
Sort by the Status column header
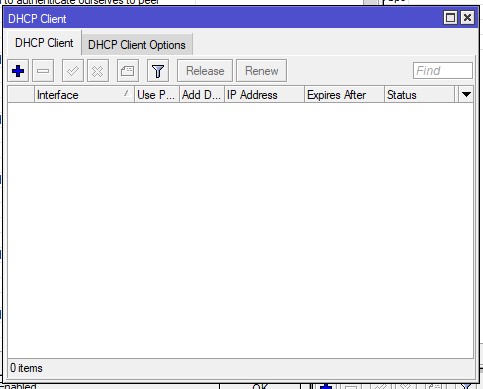point(419,95)
